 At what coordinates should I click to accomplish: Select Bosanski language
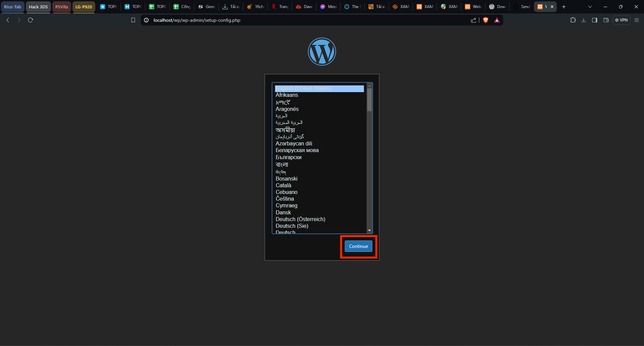point(319,179)
